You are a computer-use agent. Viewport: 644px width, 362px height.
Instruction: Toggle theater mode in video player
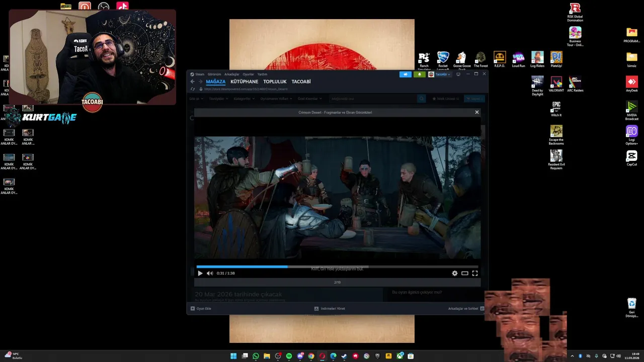coord(465,274)
